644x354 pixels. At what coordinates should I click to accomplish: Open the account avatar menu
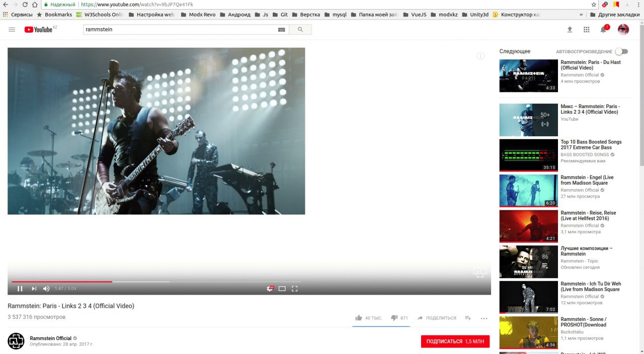click(x=623, y=29)
